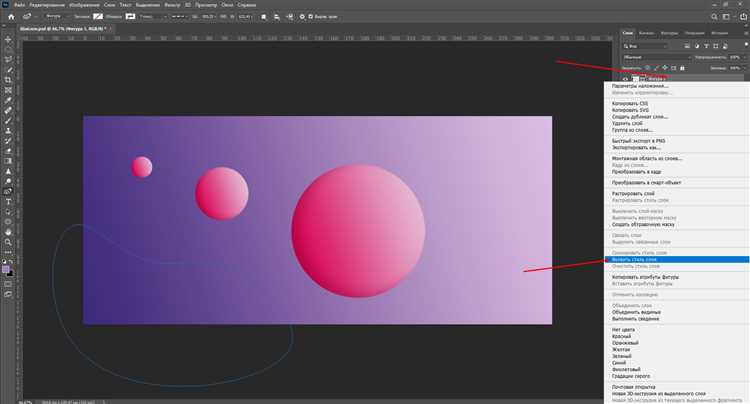Screen dimensions: 750x404
Task: Filter layers by shape layers icon
Action: tap(716, 46)
